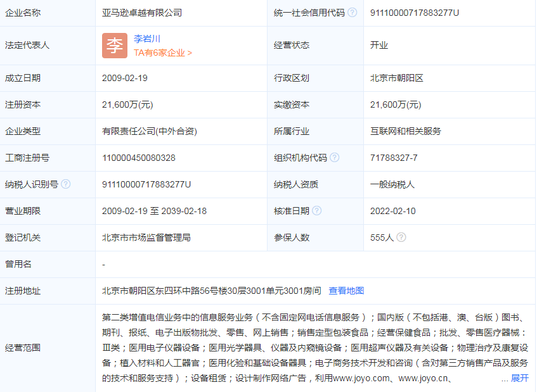This screenshot has width=537, height=392.
Task: Click the 参保人数 label
Action: (x=292, y=237)
